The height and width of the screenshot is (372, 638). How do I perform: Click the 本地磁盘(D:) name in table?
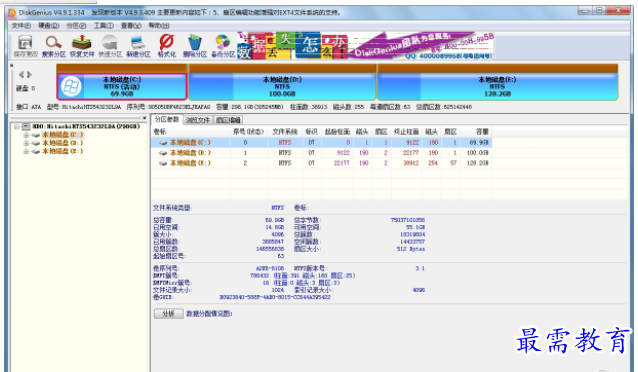pyautogui.click(x=190, y=153)
